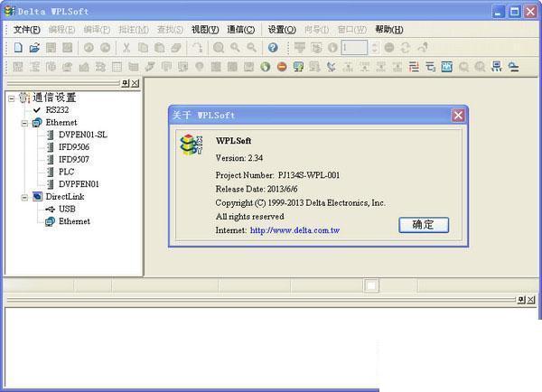Image resolution: width=542 pixels, height=392 pixels.
Task: Pin the communication settings side panel
Action: click(126, 83)
